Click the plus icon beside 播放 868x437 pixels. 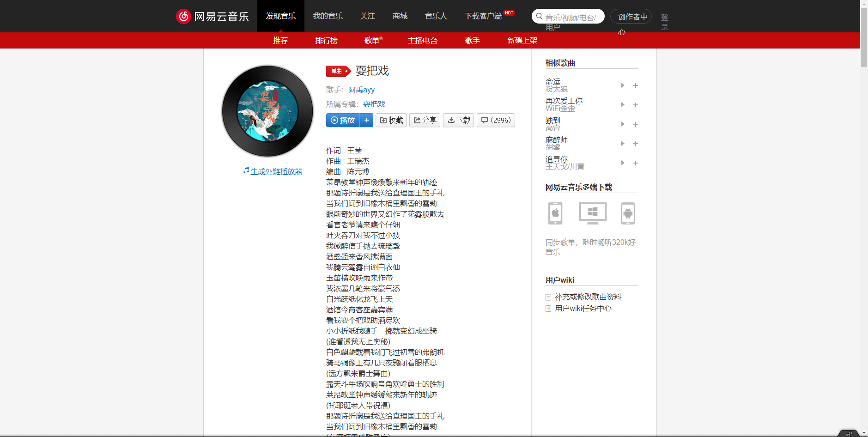click(367, 120)
